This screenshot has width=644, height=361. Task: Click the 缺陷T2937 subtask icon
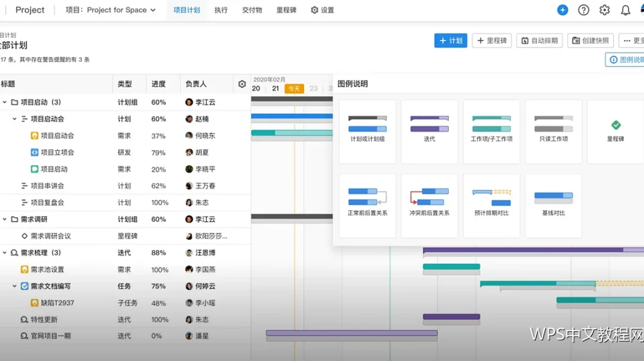coord(35,302)
